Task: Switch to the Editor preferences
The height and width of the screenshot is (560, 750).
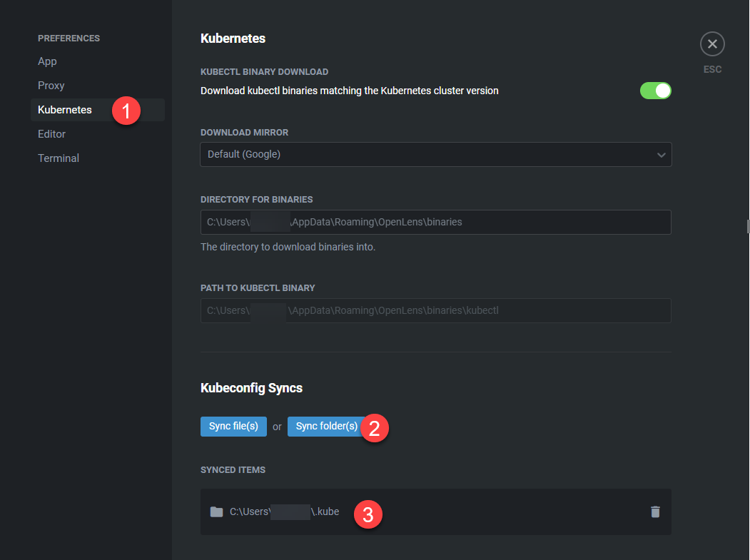Action: tap(51, 134)
